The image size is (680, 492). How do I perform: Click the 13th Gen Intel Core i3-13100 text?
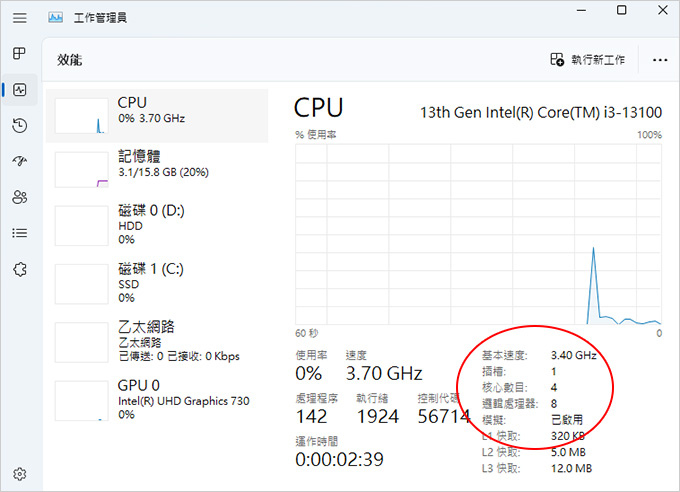click(x=541, y=113)
